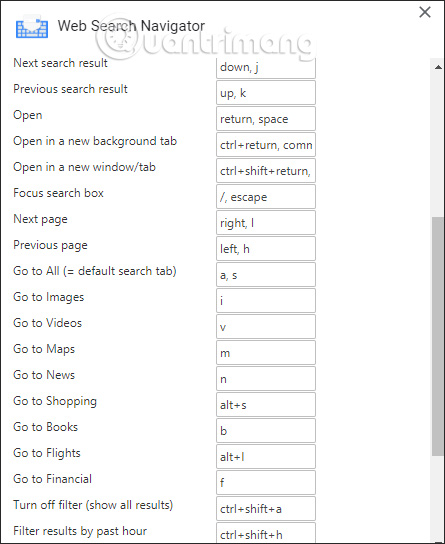
Task: Click the Previous page shortcut field
Action: coord(266,249)
